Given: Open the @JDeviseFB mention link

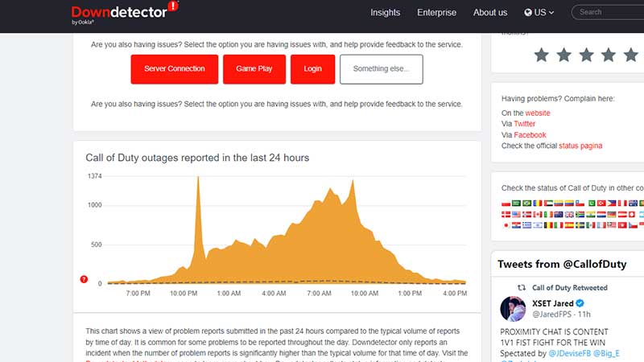Looking at the screenshot, I should 570,353.
